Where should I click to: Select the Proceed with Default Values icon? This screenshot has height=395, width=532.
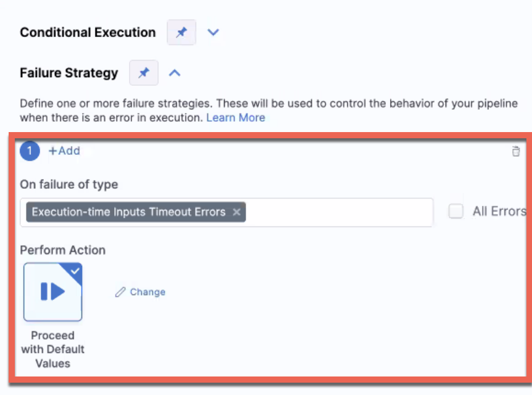(52, 292)
